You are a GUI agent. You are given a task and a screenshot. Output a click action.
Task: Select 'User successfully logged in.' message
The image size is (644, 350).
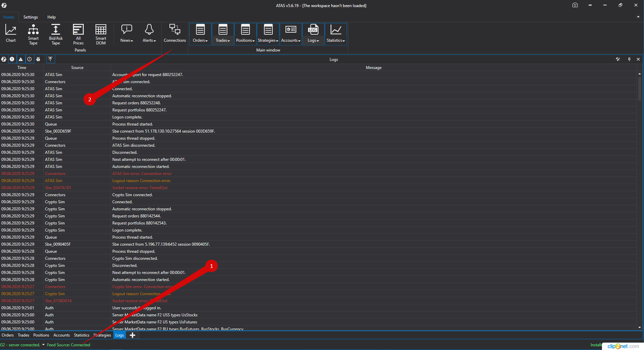(137, 308)
